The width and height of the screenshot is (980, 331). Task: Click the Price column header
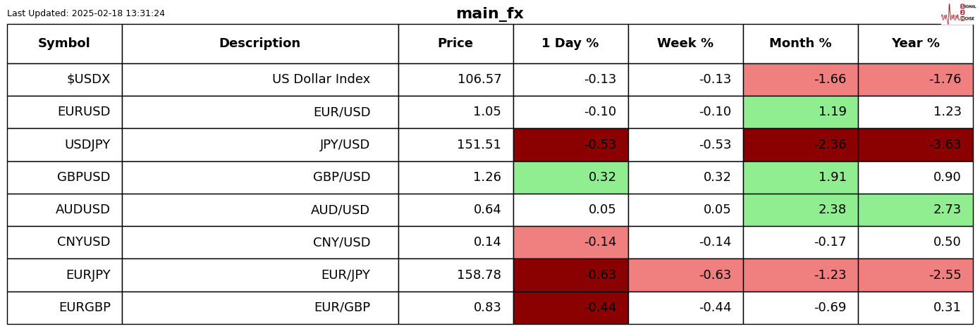point(455,44)
